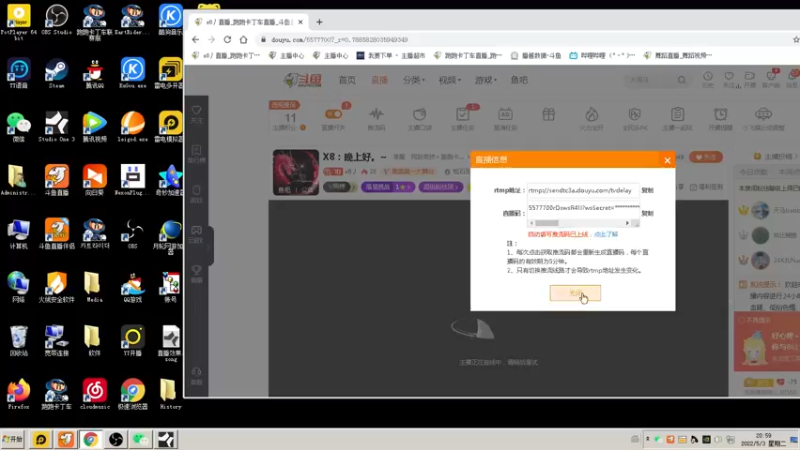Viewport: 800px width, 450px height.
Task: Click the orange close button at dialog bottom
Action: pos(575,293)
